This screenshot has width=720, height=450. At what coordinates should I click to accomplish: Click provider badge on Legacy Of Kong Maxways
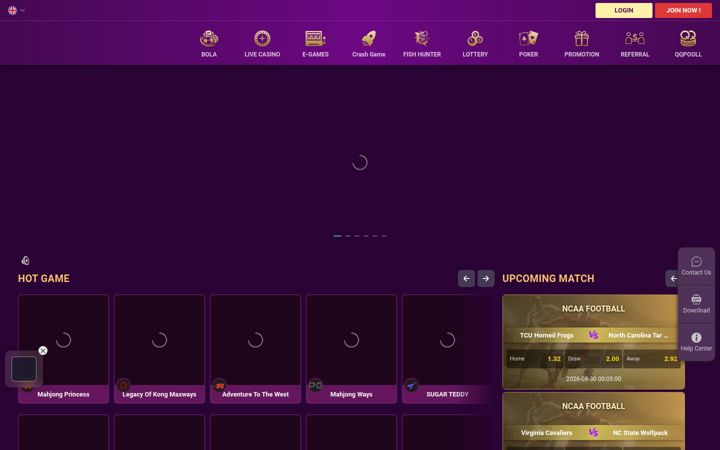[x=124, y=386]
